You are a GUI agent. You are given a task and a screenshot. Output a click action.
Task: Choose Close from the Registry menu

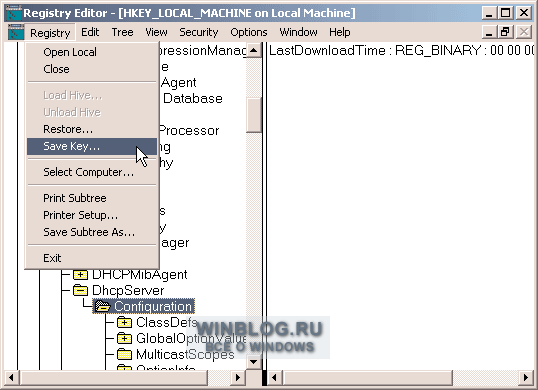coord(92,69)
